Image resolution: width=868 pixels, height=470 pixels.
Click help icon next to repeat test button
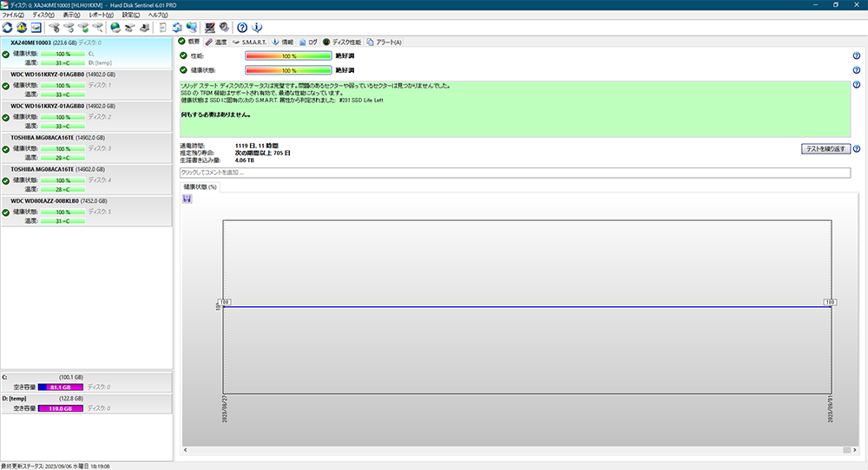click(x=857, y=149)
